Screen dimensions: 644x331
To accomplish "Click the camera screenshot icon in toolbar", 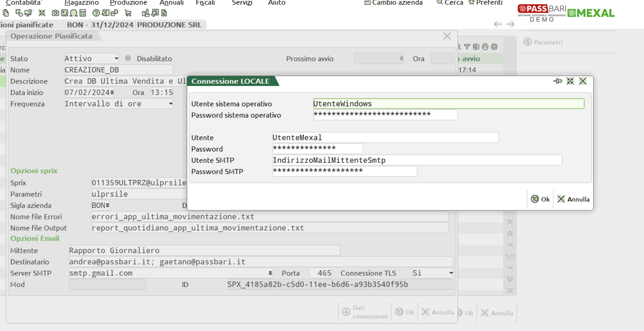I will (55, 13).
